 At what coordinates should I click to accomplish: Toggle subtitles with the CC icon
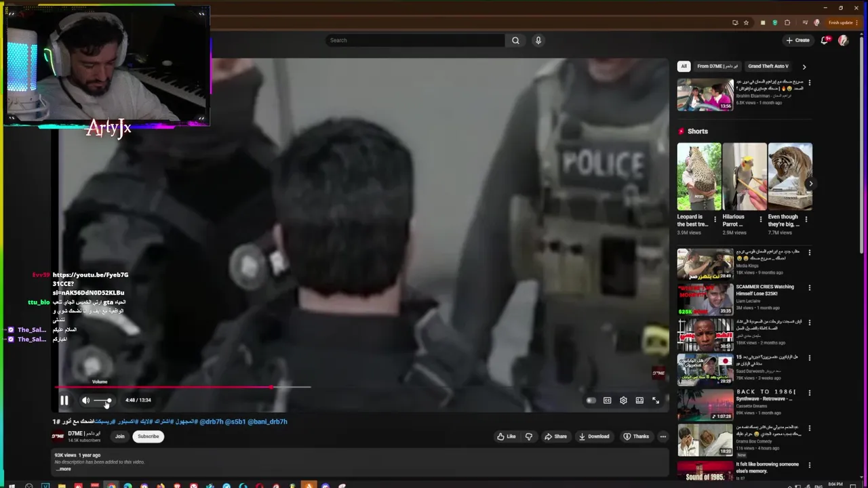[607, 401]
